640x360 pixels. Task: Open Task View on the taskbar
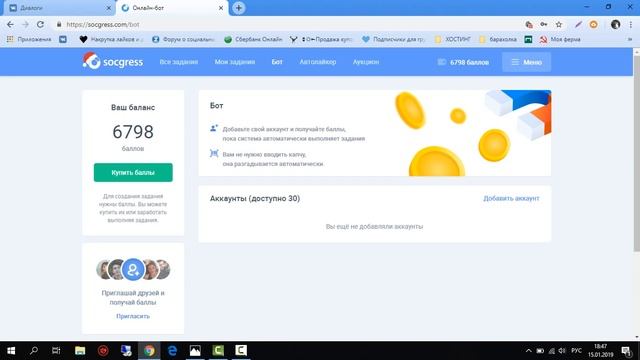pos(56,351)
